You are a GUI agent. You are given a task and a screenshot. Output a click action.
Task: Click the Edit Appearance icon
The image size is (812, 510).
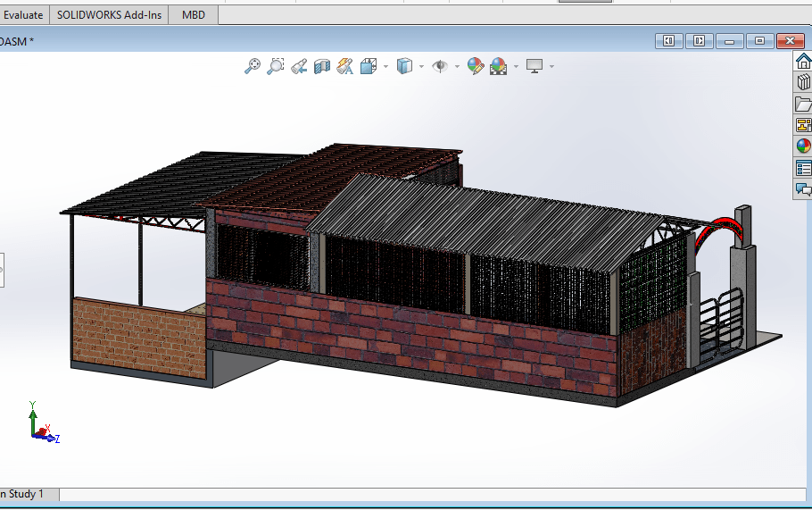pyautogui.click(x=475, y=66)
